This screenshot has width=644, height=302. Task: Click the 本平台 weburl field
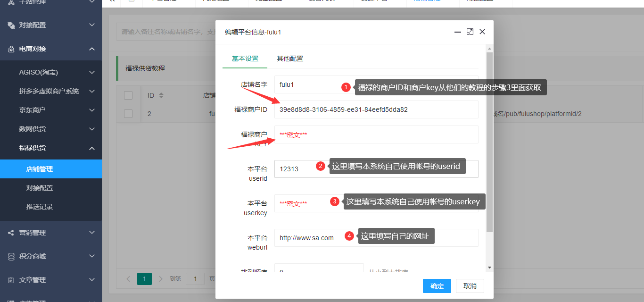tap(376, 238)
